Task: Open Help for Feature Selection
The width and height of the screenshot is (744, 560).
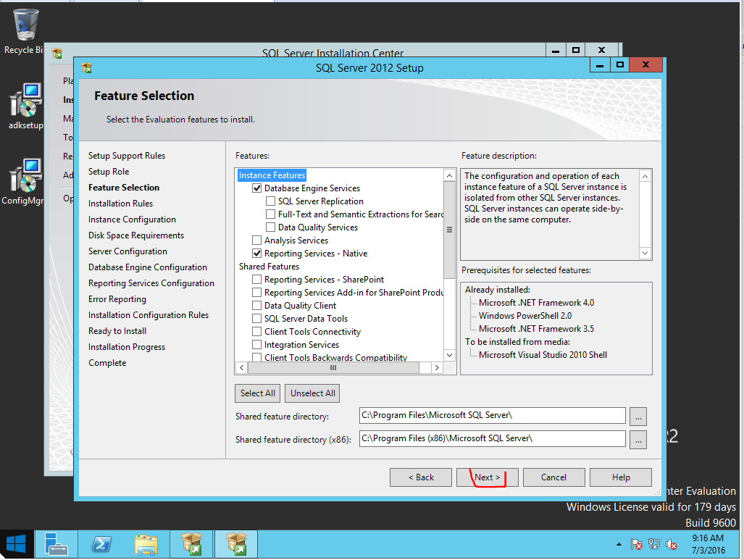Action: point(621,477)
